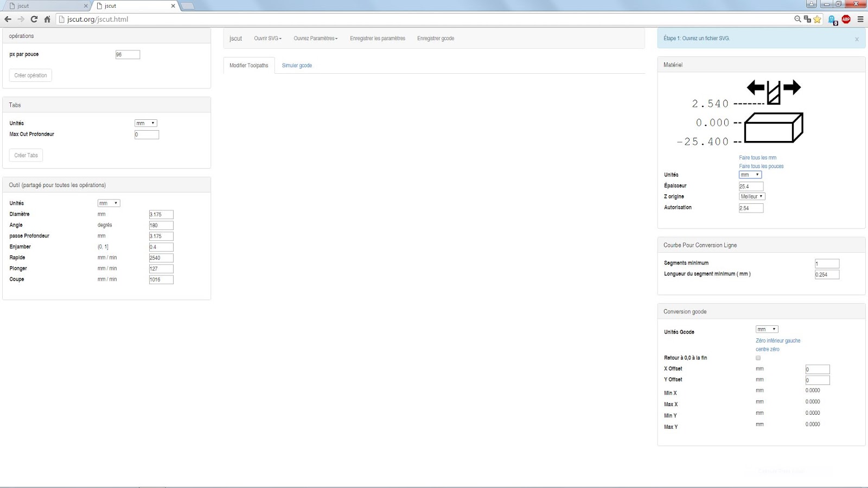The width and height of the screenshot is (868, 488).
Task: Open the Chrome hamburger menu
Action: click(x=860, y=18)
